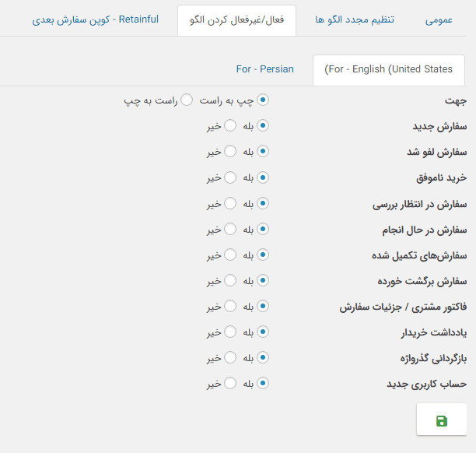476x453 pixels.
Task: Click the سفارش در حال انجام label
Action: coord(425,230)
